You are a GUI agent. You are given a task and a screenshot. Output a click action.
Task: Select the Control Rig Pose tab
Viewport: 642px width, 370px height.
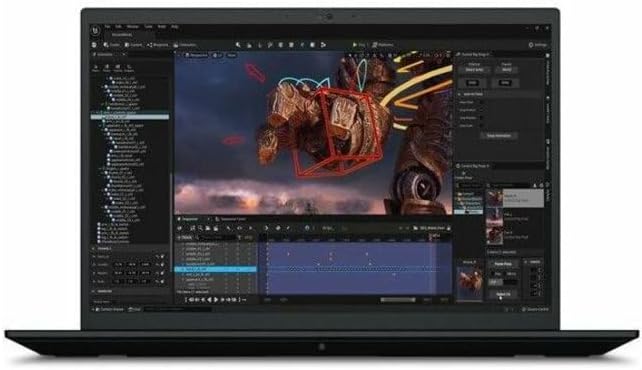pyautogui.click(x=473, y=166)
